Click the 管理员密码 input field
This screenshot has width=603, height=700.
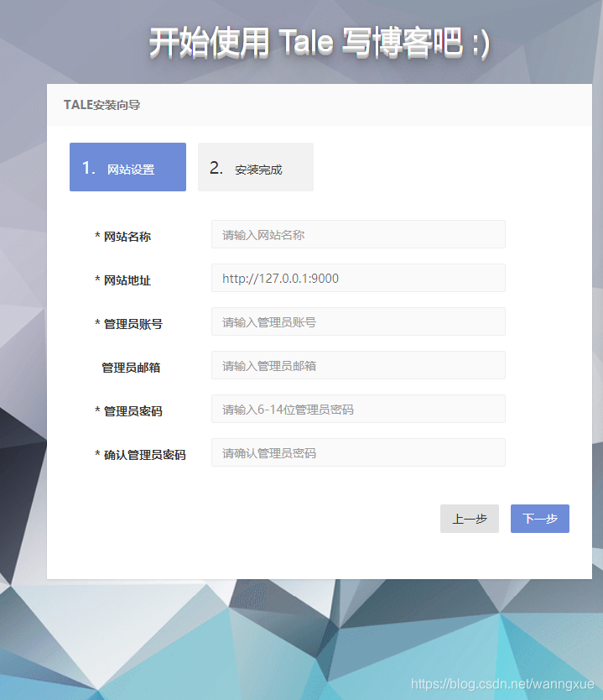358,409
